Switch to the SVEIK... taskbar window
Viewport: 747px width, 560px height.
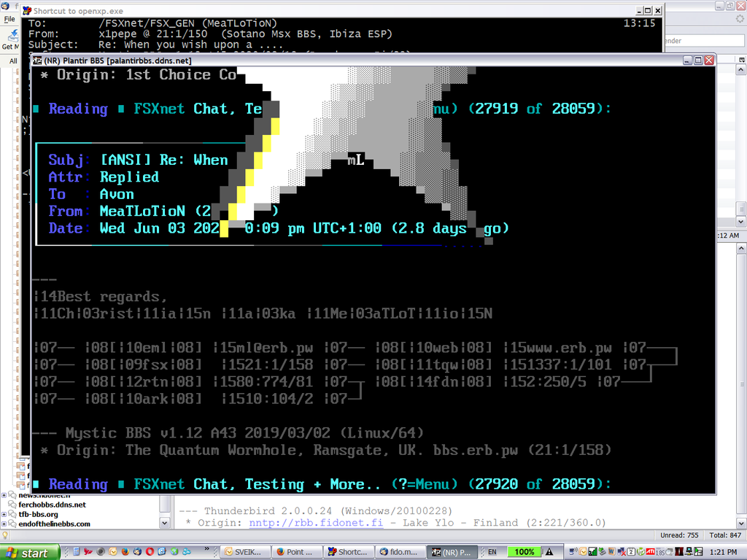[245, 552]
